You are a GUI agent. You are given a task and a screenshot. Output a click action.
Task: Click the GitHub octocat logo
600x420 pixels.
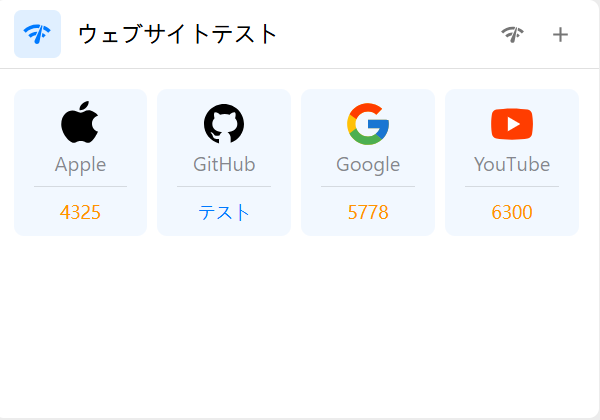tap(224, 124)
